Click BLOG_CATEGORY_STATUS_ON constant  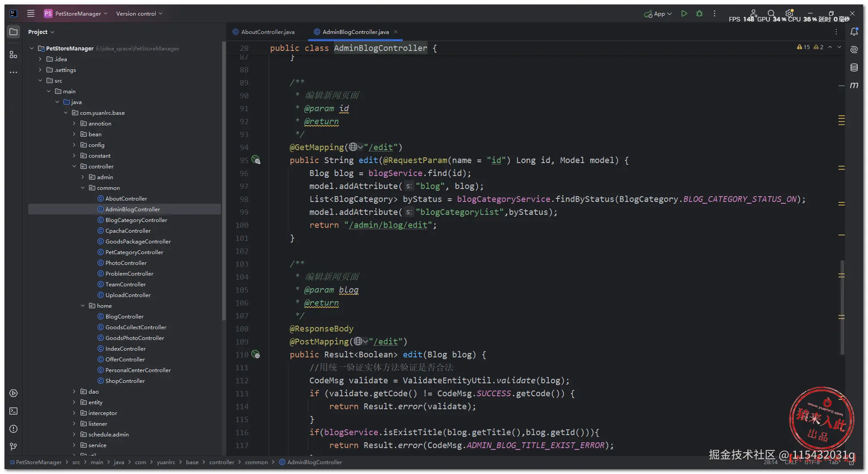click(x=740, y=199)
